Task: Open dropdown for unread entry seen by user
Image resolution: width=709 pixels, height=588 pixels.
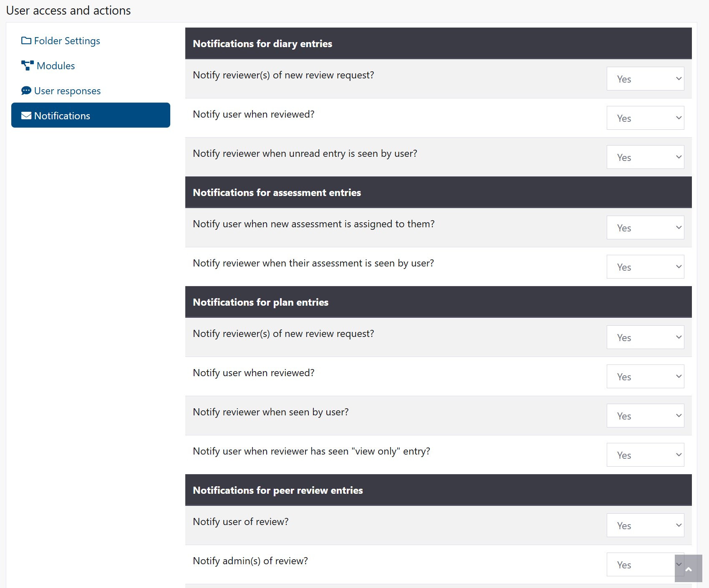Action: (645, 157)
